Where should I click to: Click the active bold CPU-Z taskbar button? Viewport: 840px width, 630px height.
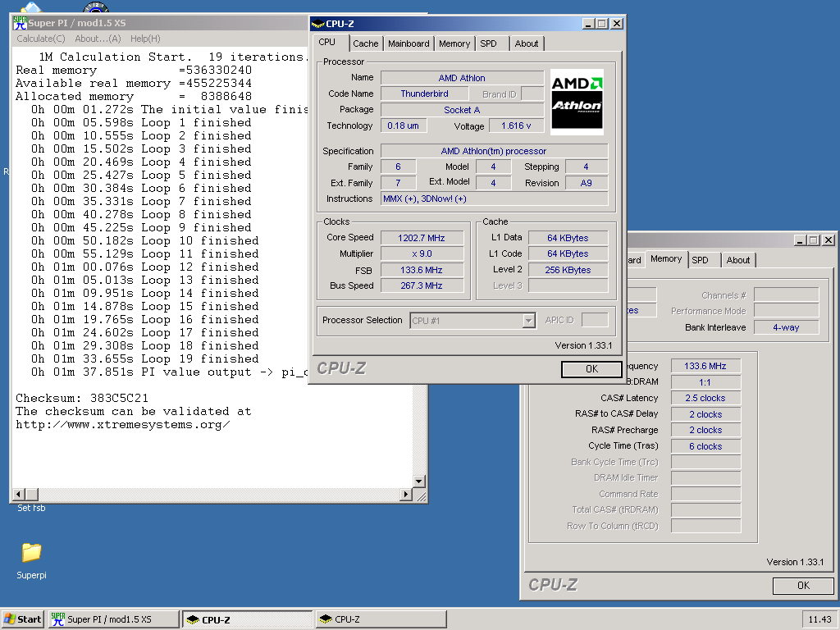pos(247,619)
